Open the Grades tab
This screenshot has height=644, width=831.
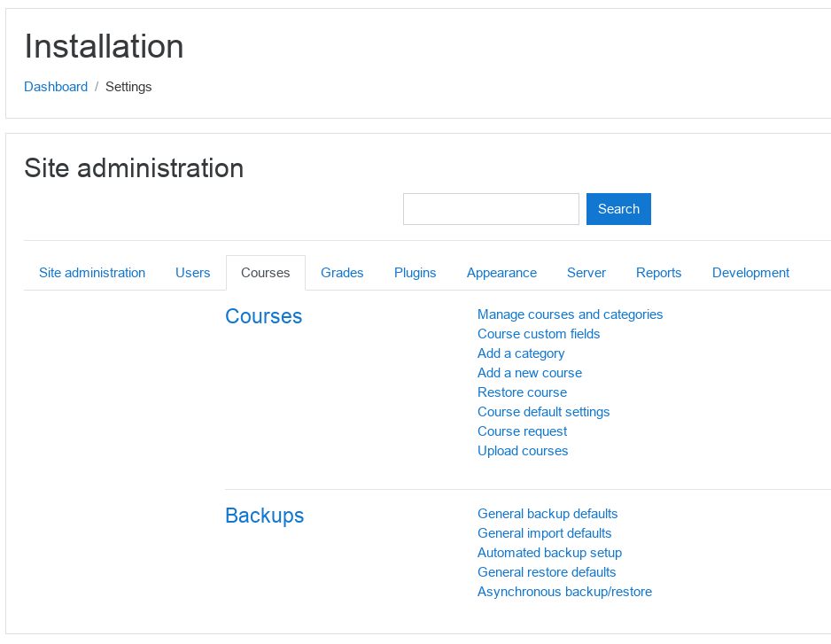coord(342,273)
